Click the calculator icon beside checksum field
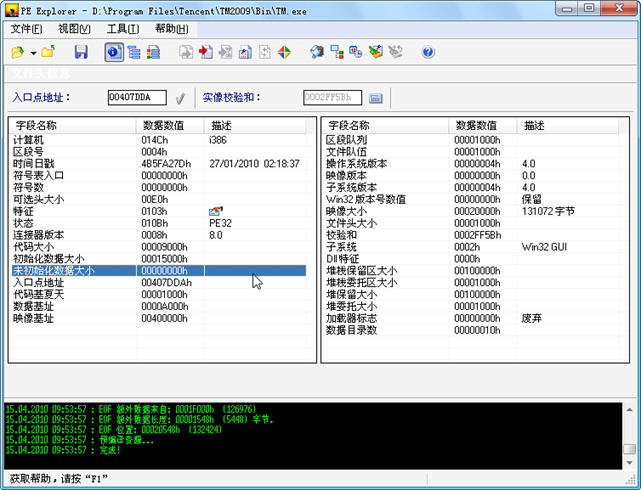Image resolution: width=641 pixels, height=490 pixels. (376, 98)
